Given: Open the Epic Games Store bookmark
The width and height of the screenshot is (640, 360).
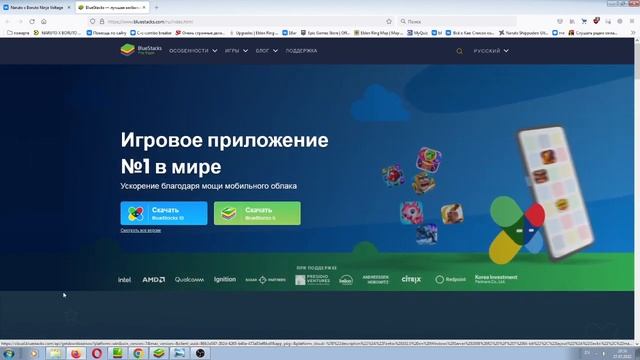Looking at the screenshot, I should point(325,33).
